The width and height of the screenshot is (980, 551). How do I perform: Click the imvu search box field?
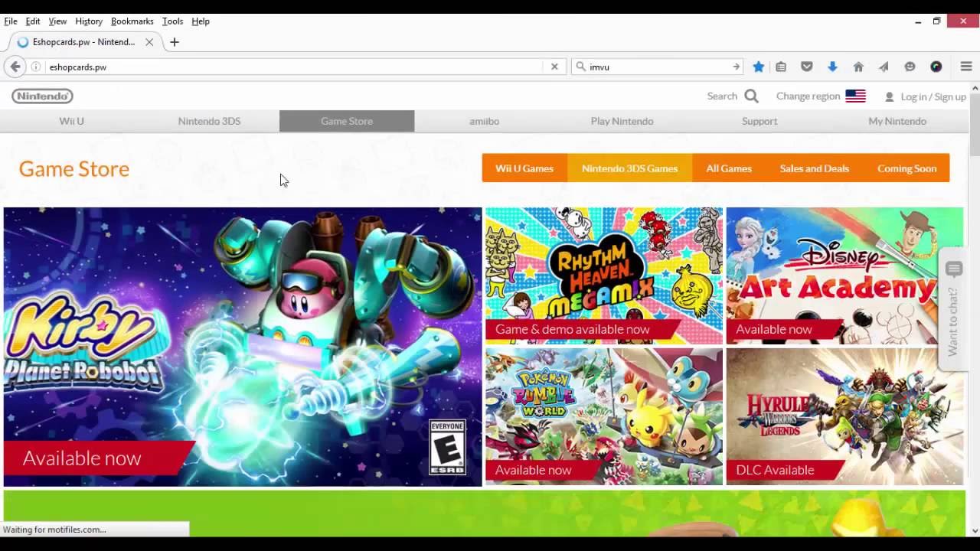(x=658, y=67)
